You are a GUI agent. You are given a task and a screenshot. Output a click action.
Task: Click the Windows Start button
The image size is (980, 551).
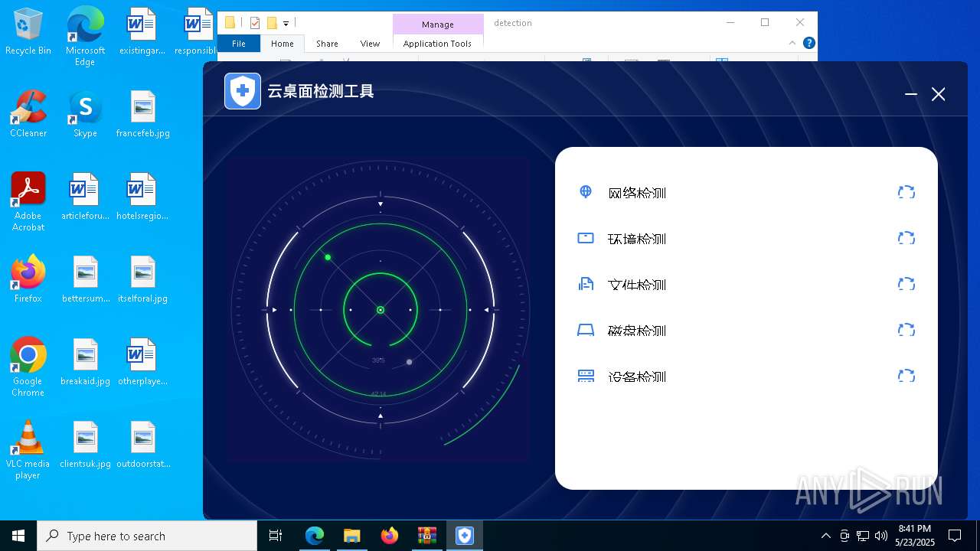[x=18, y=536]
